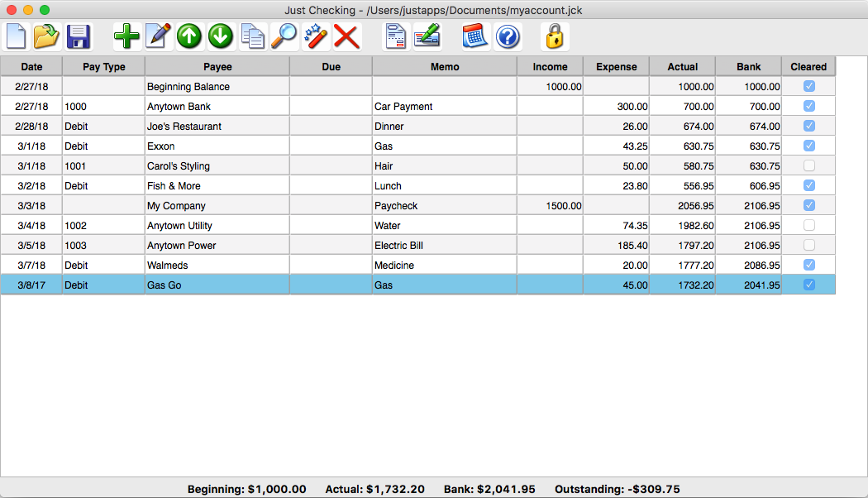Viewport: 868px width, 498px height.
Task: Move selected transaction down with green arrow
Action: pyautogui.click(x=221, y=36)
